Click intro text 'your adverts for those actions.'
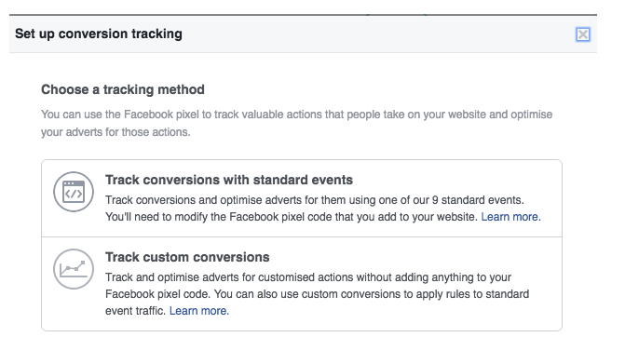Image resolution: width=625 pixels, height=364 pixels. [x=115, y=132]
